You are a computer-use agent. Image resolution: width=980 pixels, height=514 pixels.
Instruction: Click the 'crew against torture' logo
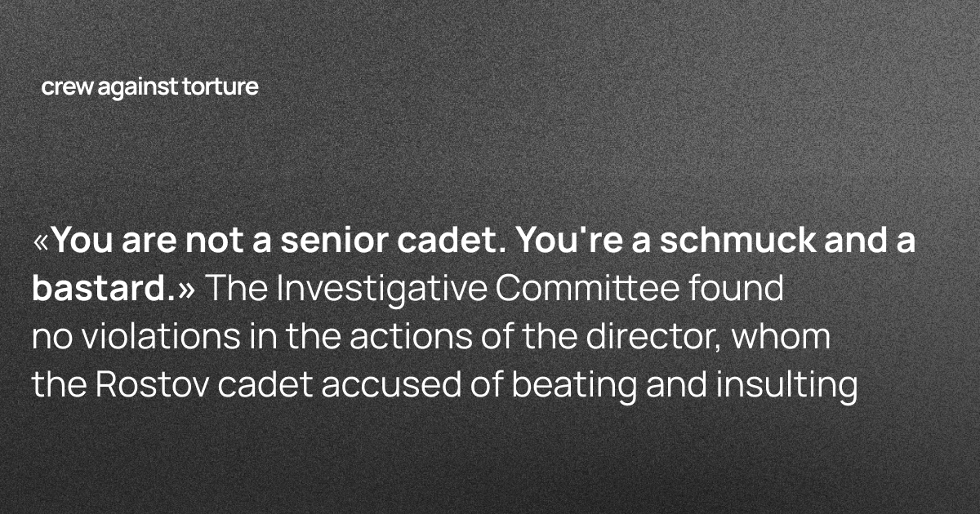[149, 87]
